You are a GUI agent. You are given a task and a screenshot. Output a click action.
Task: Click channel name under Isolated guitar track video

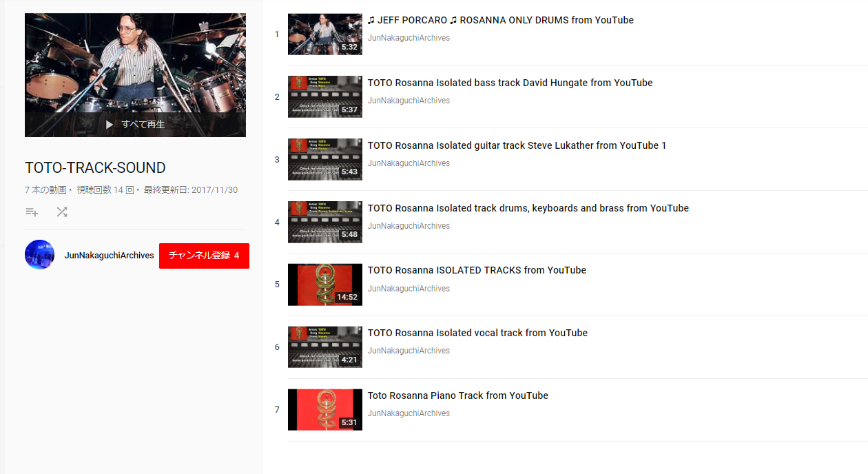pos(409,163)
